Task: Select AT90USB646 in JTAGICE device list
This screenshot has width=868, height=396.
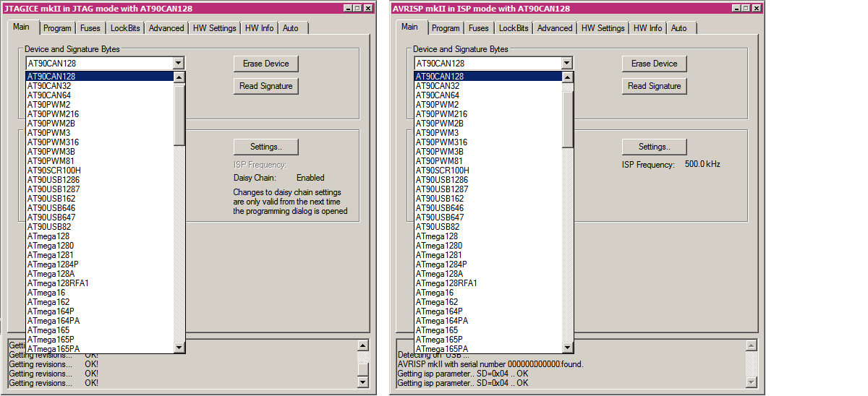Action: [100, 208]
